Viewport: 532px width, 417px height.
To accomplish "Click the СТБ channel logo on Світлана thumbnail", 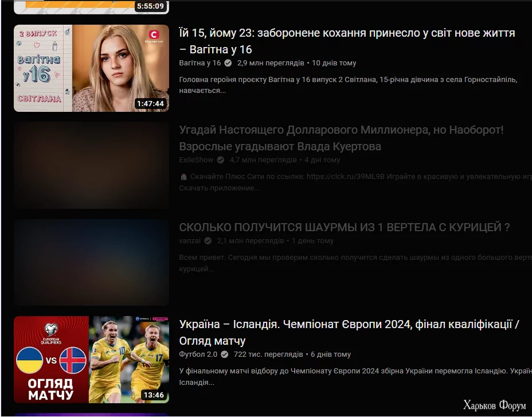I will click(x=154, y=36).
